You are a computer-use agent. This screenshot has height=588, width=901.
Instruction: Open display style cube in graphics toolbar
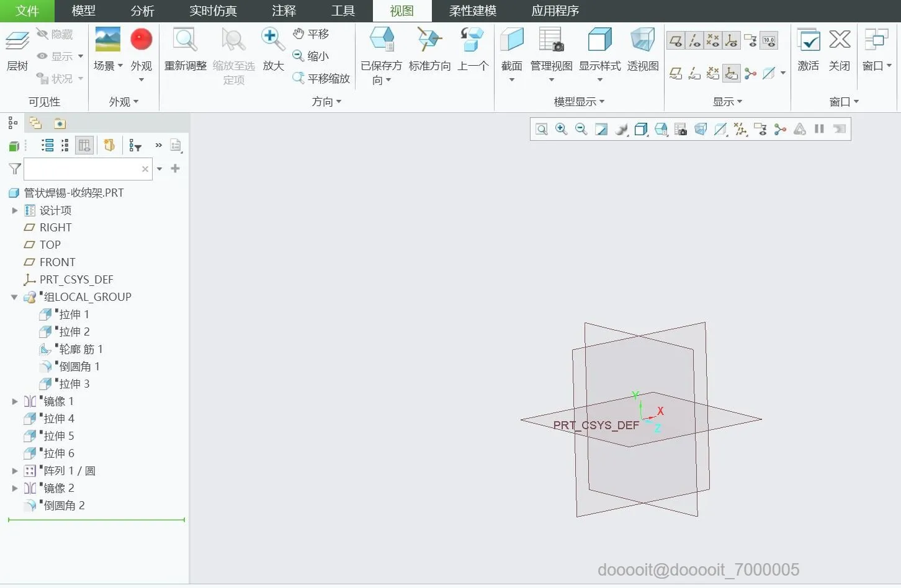point(641,129)
